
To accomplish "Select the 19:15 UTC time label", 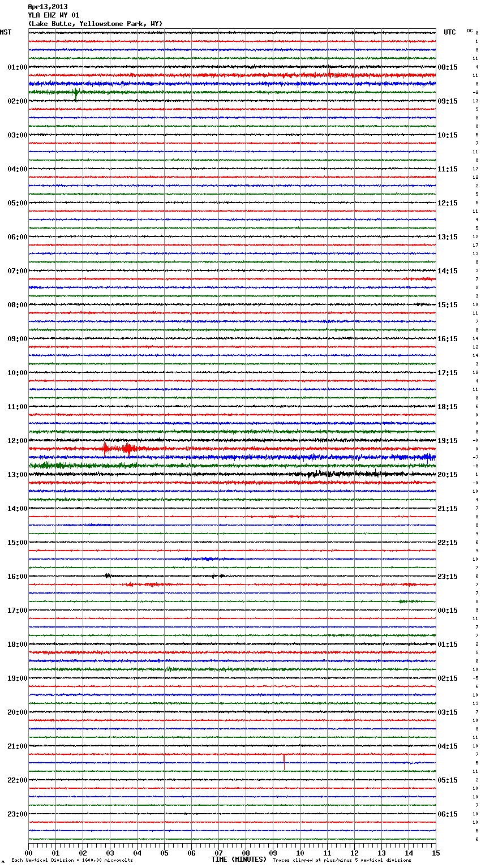I will point(448,441).
